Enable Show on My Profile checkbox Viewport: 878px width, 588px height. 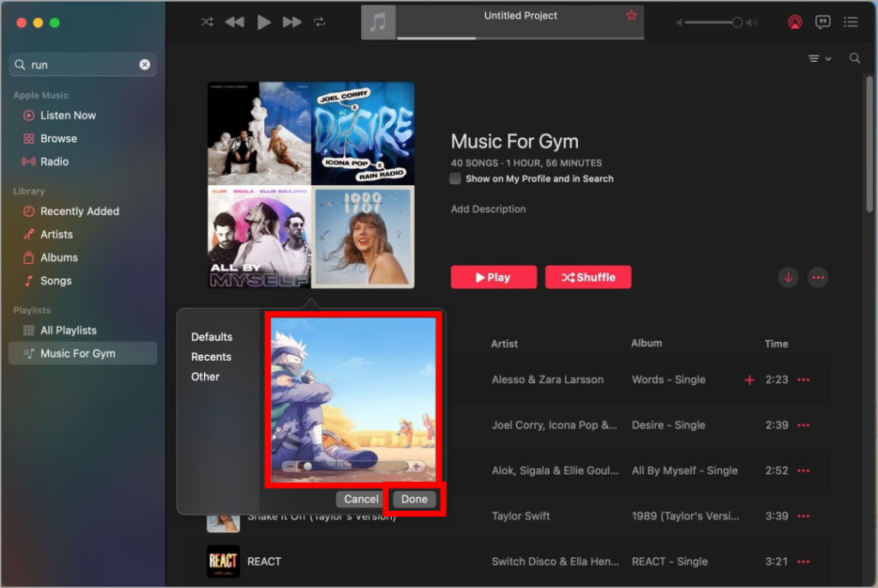tap(455, 179)
